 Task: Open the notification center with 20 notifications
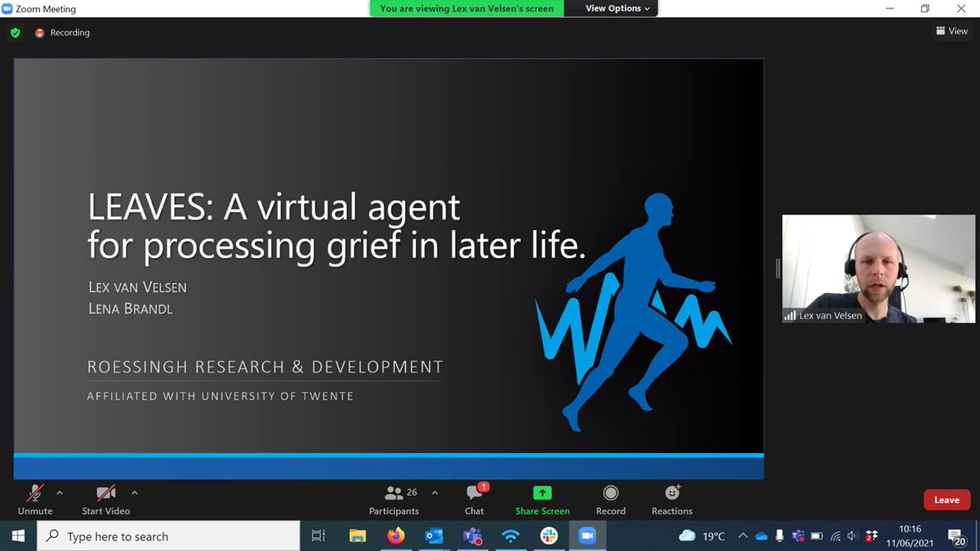point(956,536)
